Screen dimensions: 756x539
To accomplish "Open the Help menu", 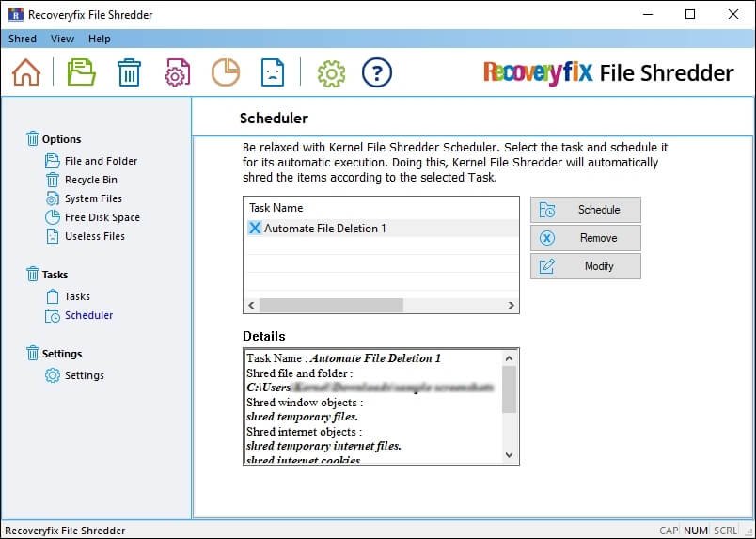I will 100,39.
